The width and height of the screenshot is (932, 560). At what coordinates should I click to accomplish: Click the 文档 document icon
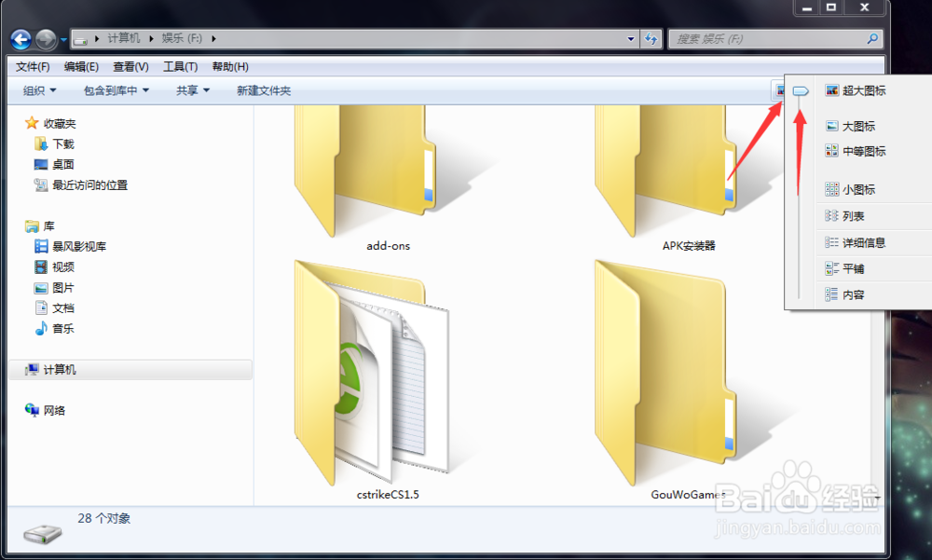coord(41,307)
